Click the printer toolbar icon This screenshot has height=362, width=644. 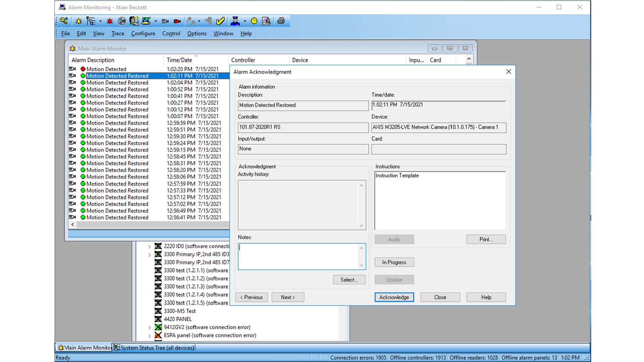click(x=281, y=21)
